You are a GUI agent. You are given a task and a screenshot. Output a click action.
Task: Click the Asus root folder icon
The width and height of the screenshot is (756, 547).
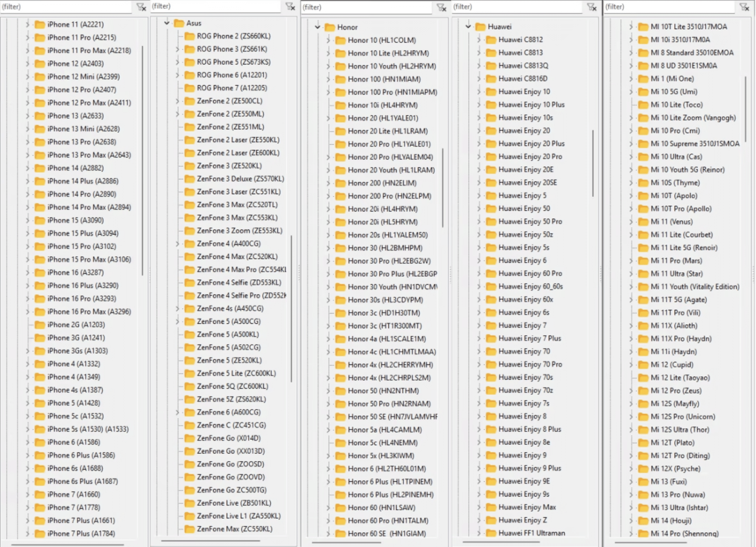point(179,23)
